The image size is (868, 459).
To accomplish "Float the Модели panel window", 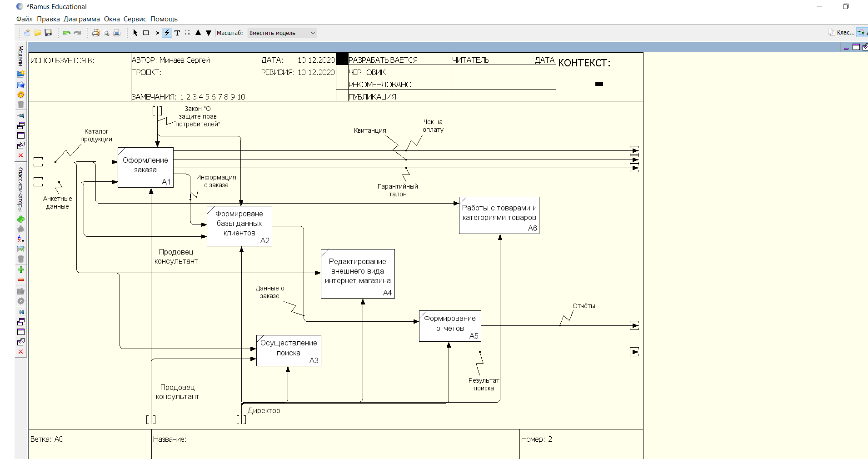I will (x=20, y=125).
